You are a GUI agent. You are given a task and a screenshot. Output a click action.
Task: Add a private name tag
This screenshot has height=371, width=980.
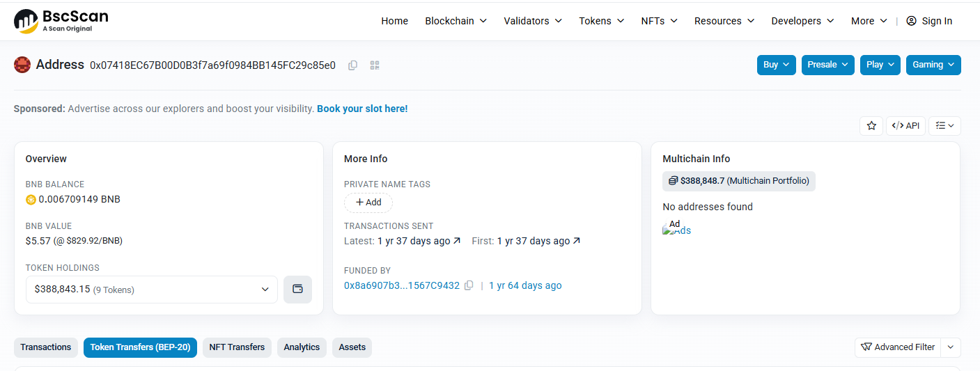pos(368,203)
